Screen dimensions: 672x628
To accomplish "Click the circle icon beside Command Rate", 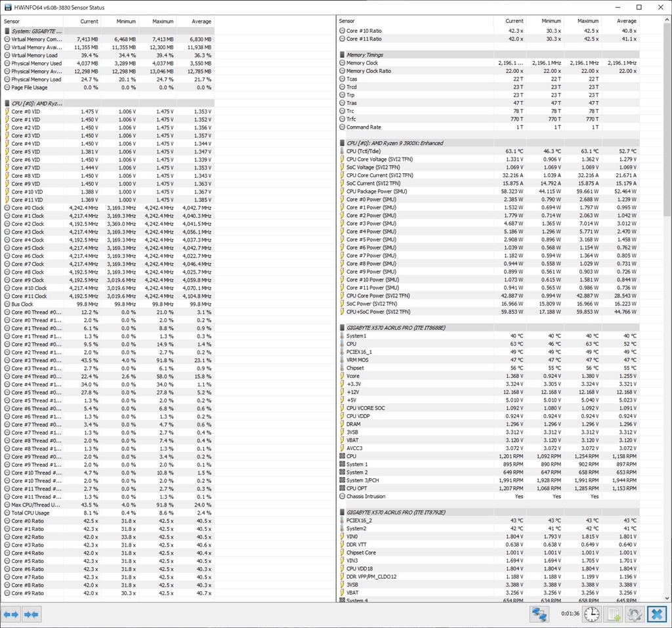I will click(x=342, y=127).
